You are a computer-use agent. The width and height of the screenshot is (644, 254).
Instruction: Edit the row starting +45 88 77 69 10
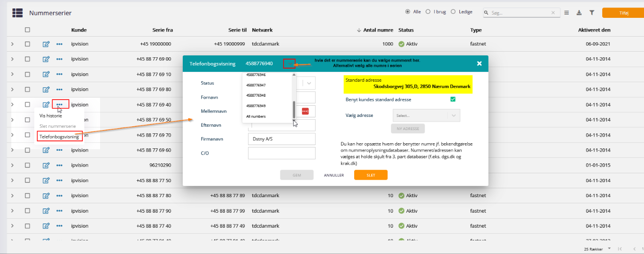(x=46, y=74)
